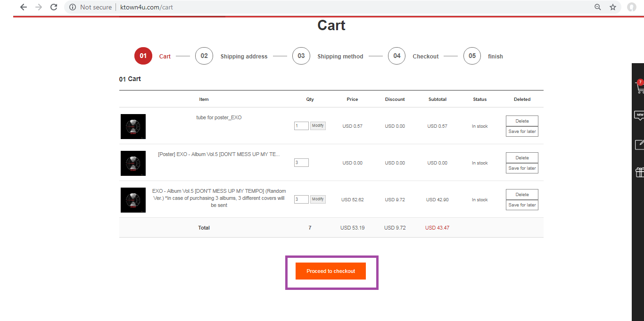
Task: Save EXO Album Random Ver. for later
Action: pos(522,205)
